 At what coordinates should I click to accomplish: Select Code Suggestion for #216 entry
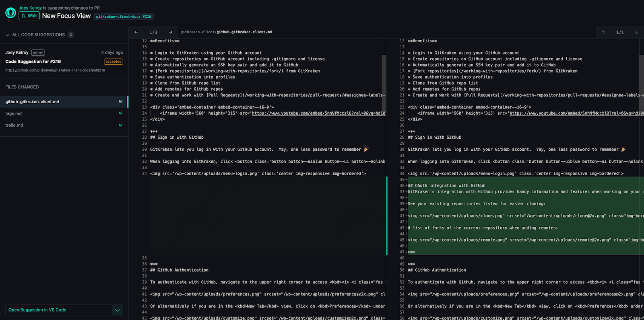click(33, 62)
